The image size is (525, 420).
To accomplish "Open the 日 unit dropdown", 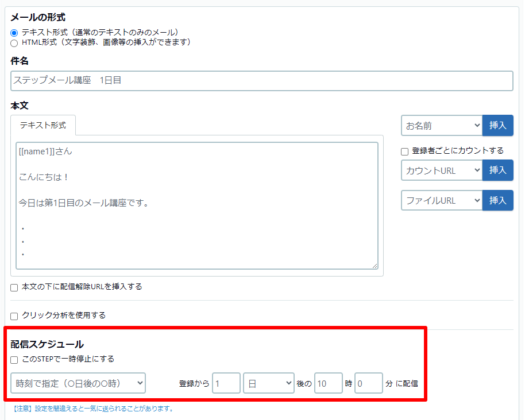I will tap(268, 383).
